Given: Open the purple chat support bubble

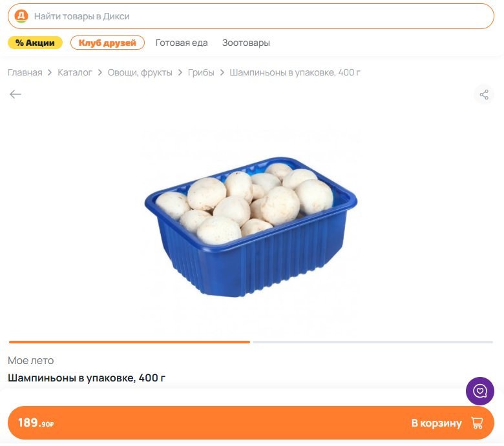Looking at the screenshot, I should [x=480, y=390].
